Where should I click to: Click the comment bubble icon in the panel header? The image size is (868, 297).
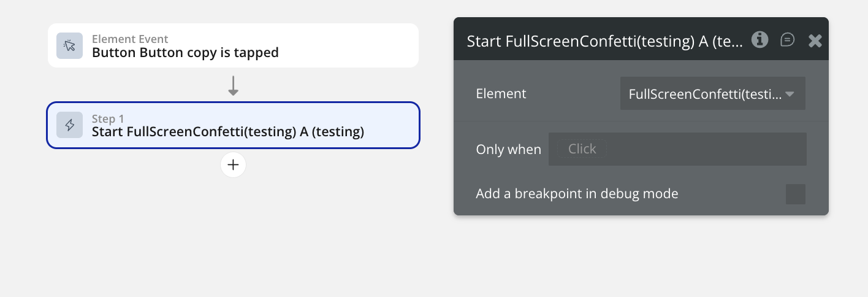tap(788, 40)
